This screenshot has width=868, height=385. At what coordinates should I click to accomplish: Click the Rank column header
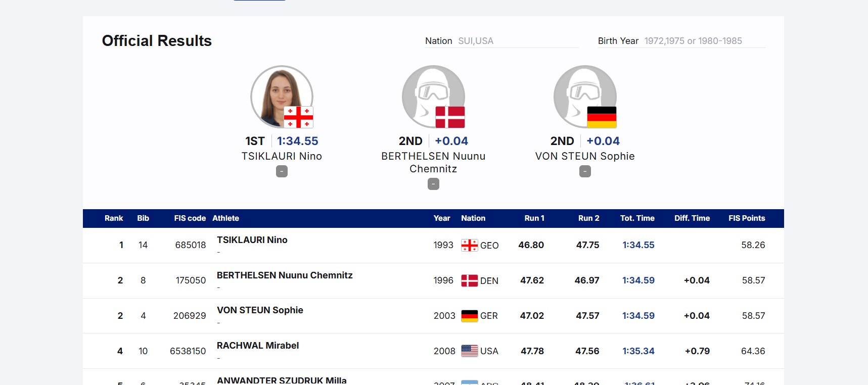click(114, 218)
